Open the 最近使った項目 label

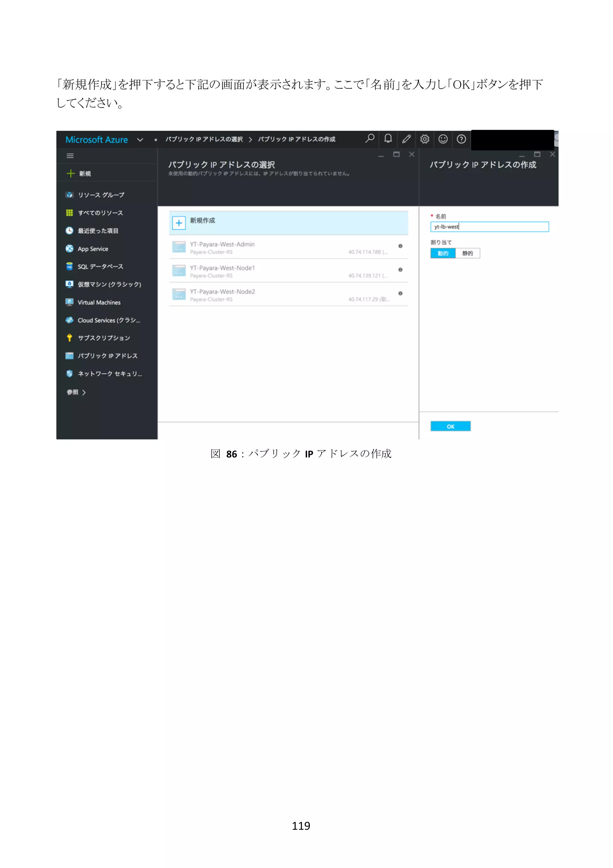[x=98, y=231]
